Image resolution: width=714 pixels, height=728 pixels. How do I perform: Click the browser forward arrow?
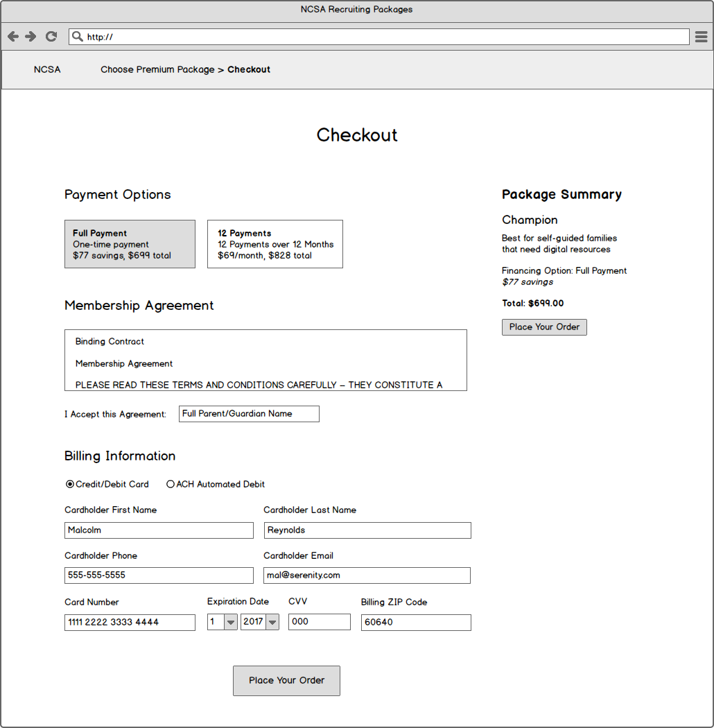pyautogui.click(x=31, y=37)
